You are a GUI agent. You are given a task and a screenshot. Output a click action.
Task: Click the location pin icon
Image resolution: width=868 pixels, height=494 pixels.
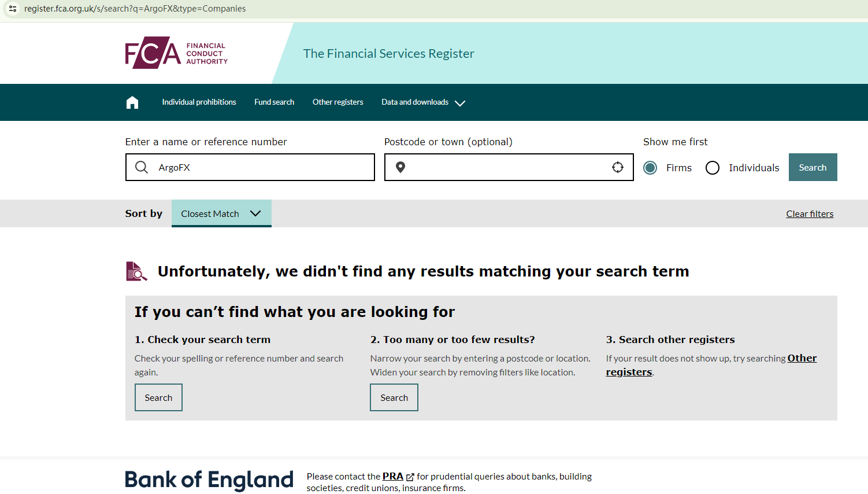(x=400, y=167)
